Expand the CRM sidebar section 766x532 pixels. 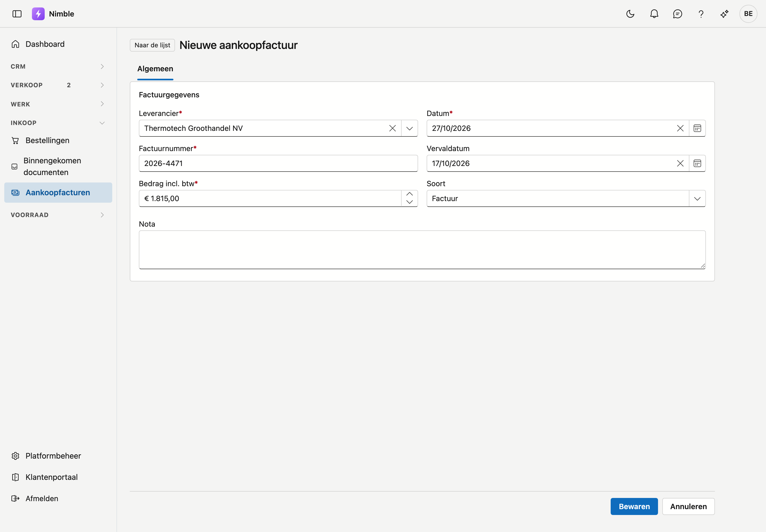pyautogui.click(x=58, y=66)
